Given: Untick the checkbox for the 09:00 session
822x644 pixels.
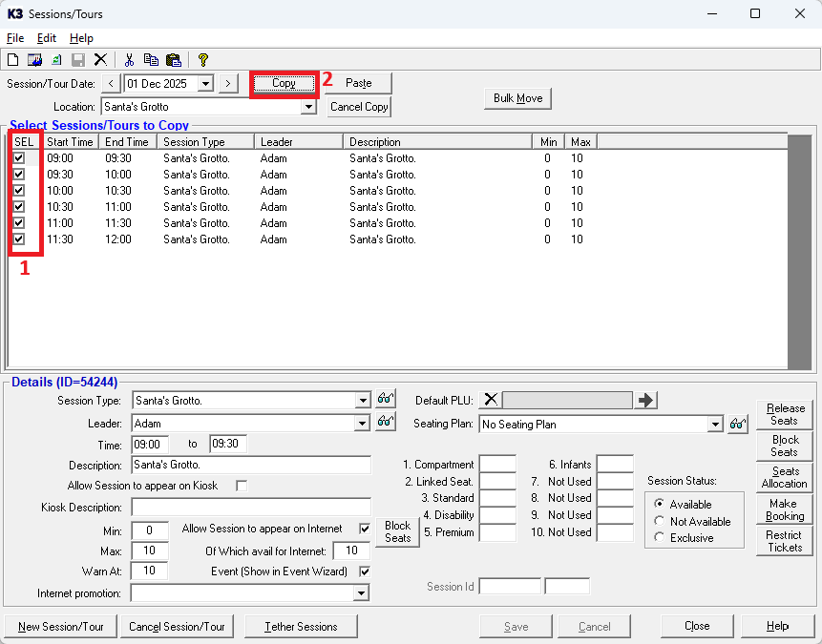Looking at the screenshot, I should (19, 158).
